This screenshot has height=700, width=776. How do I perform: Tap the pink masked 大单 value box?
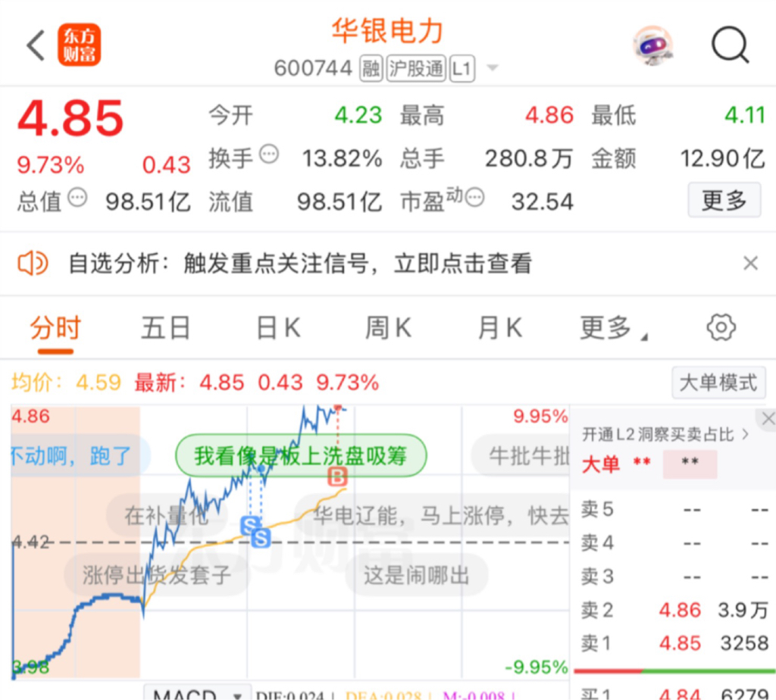(690, 464)
